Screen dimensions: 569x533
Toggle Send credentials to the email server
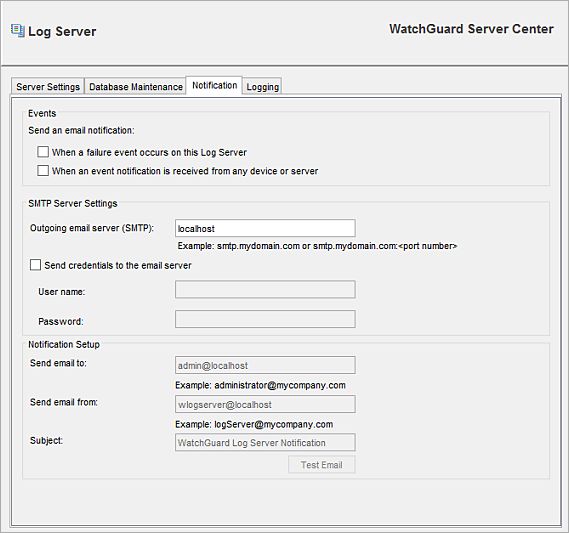tap(35, 265)
